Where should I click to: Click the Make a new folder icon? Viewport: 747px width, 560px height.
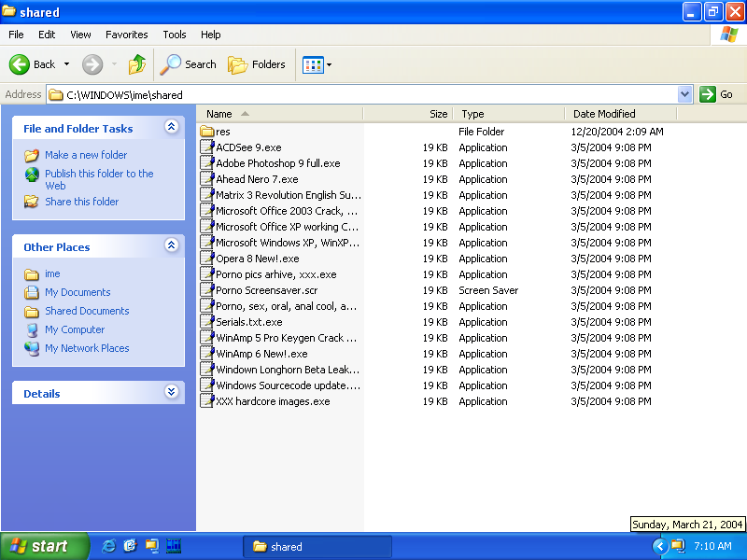[32, 155]
